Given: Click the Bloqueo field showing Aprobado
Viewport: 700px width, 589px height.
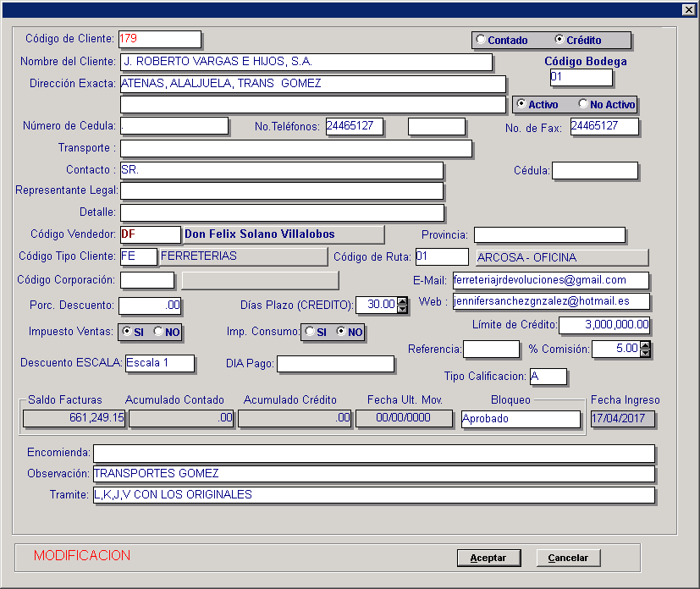Looking at the screenshot, I should [x=521, y=420].
